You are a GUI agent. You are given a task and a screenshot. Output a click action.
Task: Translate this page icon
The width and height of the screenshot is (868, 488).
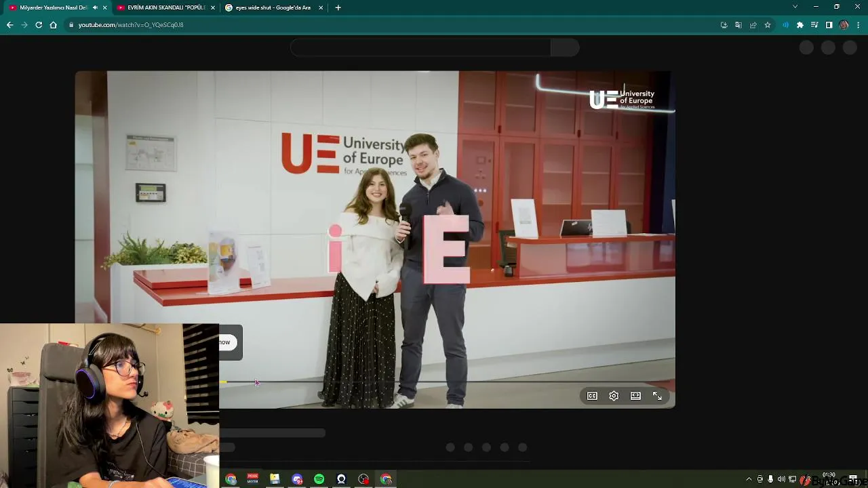[x=738, y=25]
